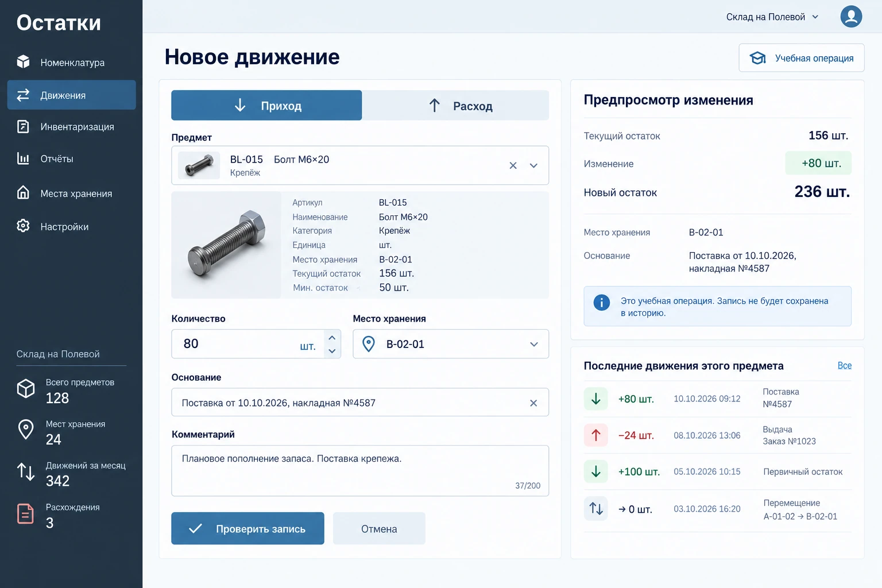
Task: Increase quantity with the up arrow
Action: (x=332, y=338)
